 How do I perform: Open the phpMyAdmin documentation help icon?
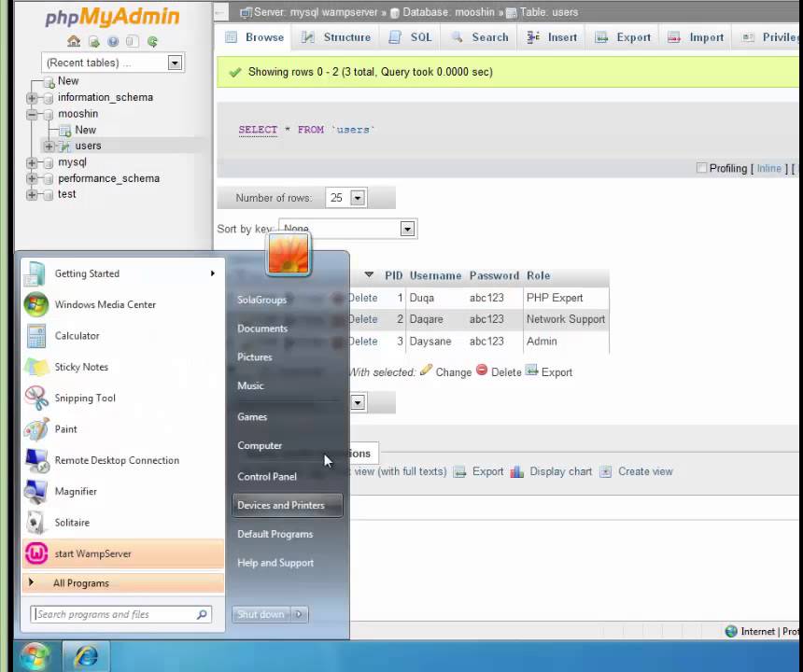pyautogui.click(x=113, y=41)
